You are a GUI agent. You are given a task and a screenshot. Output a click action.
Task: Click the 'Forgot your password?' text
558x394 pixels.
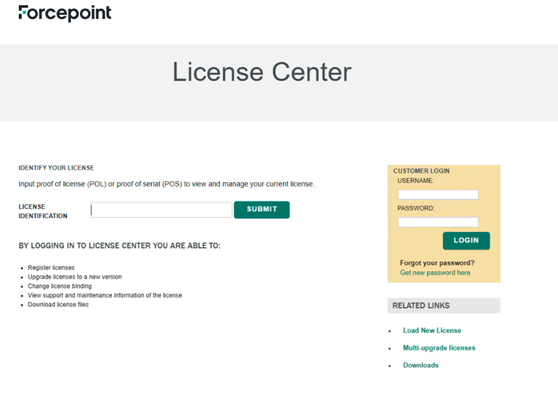(437, 263)
